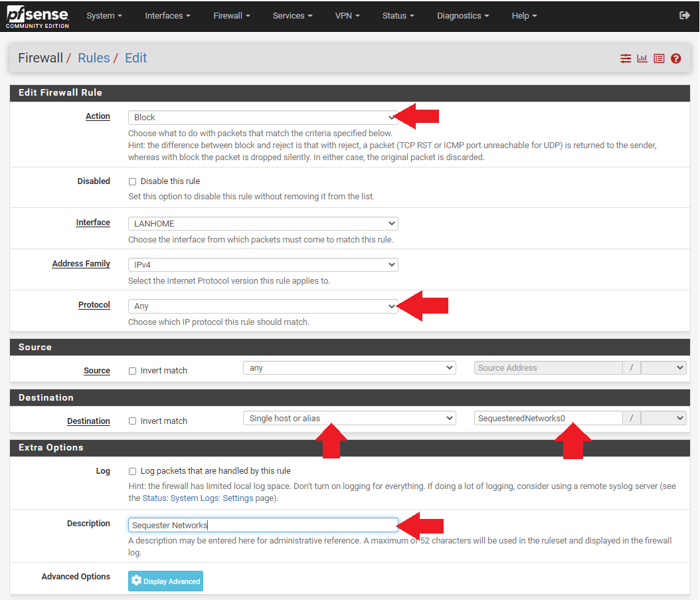Follow the Rules breadcrumb link
Image resolution: width=700 pixels, height=600 pixels.
click(x=94, y=58)
